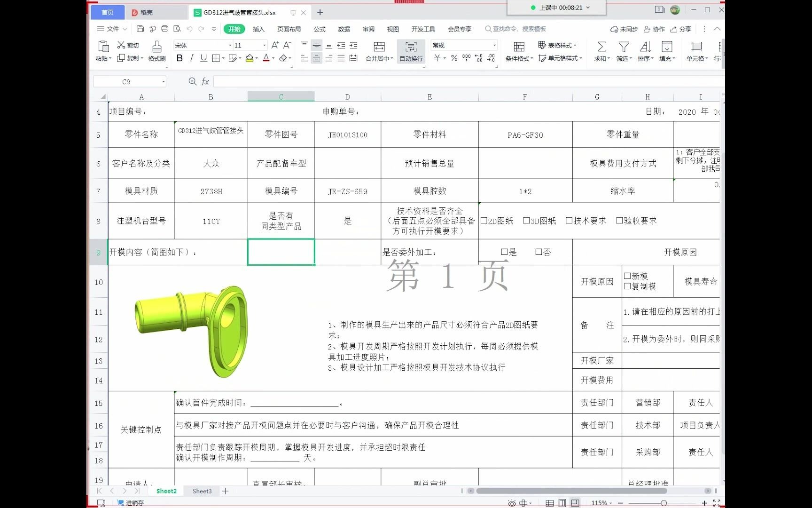
Task: Check the 新模 checkbox in 开模原因
Action: point(627,276)
